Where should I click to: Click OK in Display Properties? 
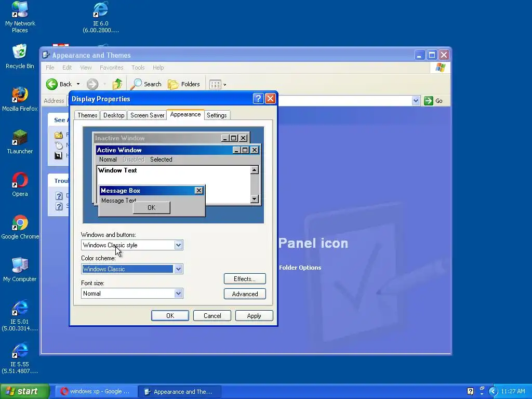click(x=170, y=315)
